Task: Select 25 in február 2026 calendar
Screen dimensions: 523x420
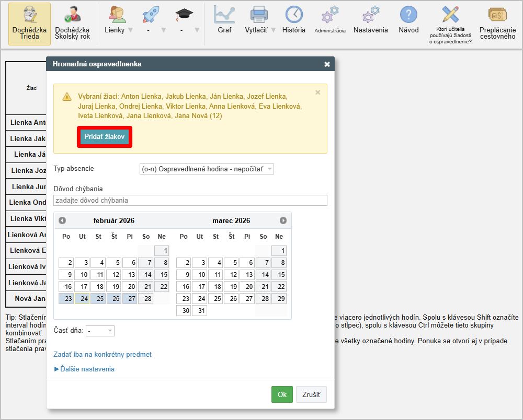Action: tap(98, 299)
